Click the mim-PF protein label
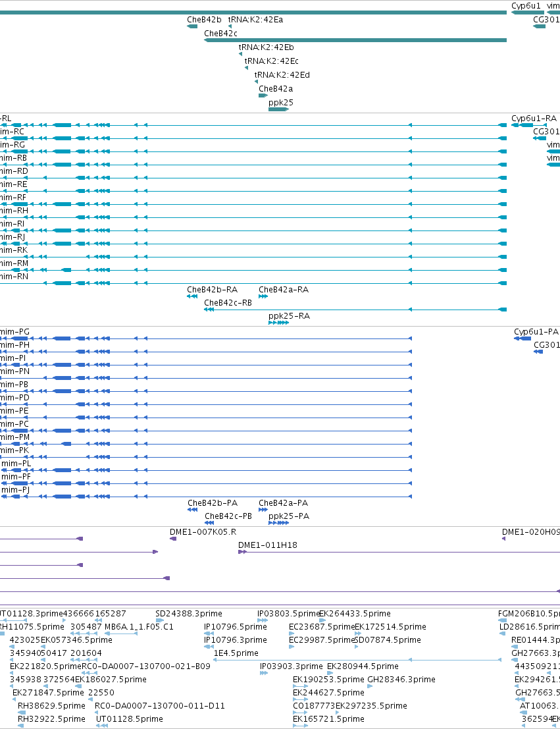560x729 pixels. tap(16, 477)
